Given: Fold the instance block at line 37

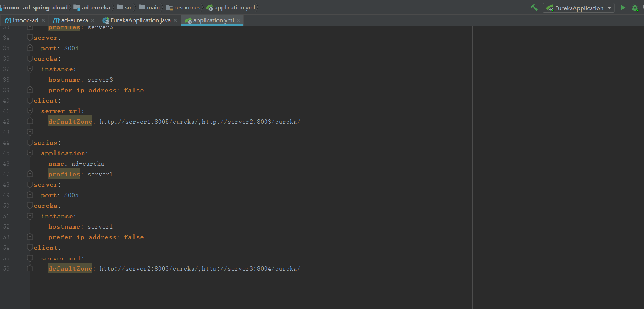Looking at the screenshot, I should [30, 69].
